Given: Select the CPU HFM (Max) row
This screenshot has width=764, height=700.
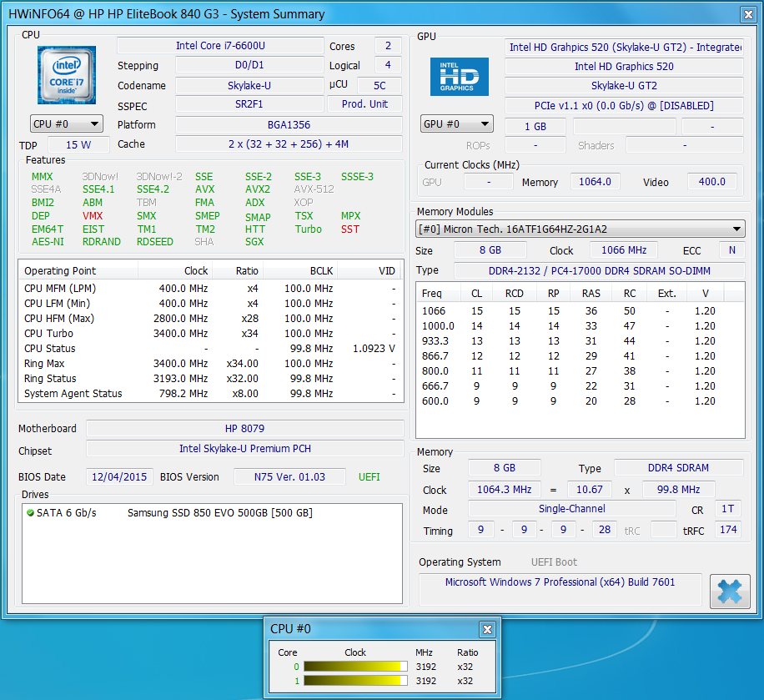Looking at the screenshot, I should 211,319.
